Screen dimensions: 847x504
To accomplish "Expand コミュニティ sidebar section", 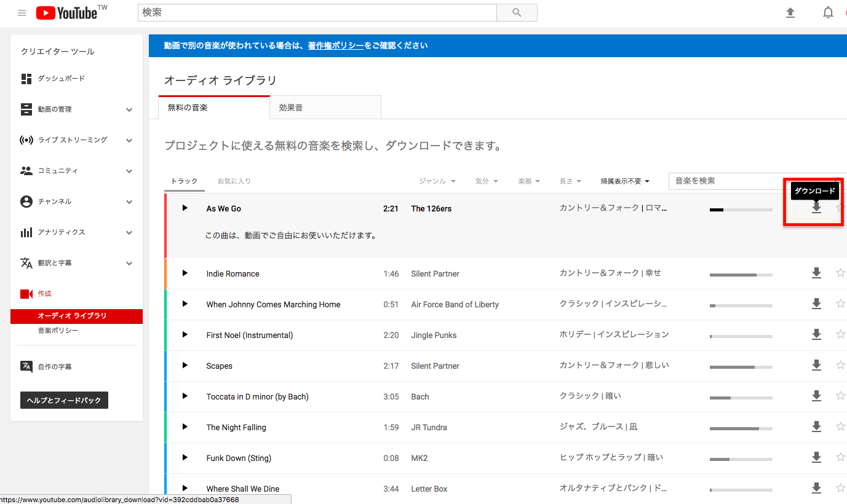I will 129,171.
